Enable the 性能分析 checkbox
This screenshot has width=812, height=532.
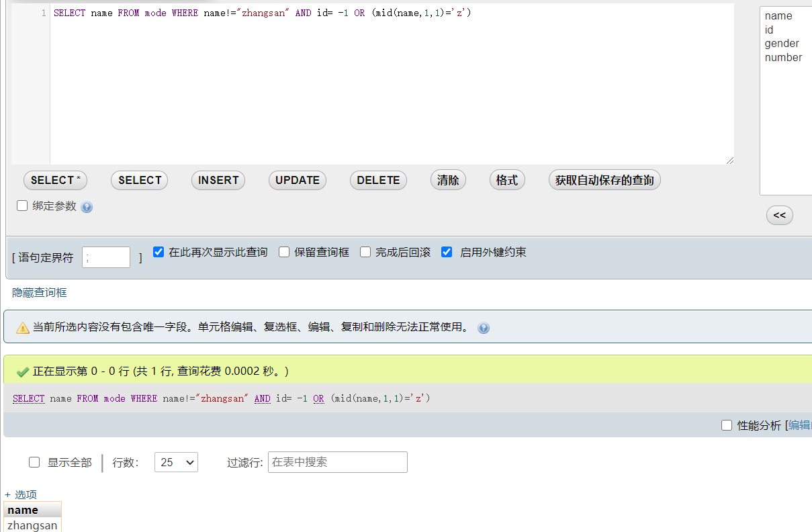(x=727, y=425)
